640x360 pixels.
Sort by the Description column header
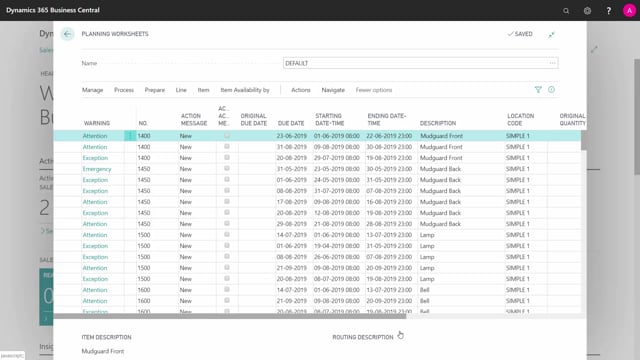pyautogui.click(x=438, y=123)
